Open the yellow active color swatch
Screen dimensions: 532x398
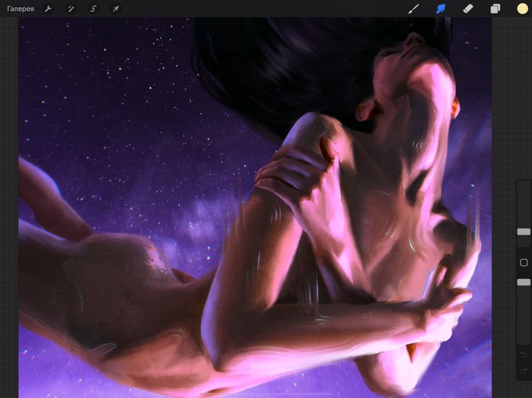(x=523, y=9)
